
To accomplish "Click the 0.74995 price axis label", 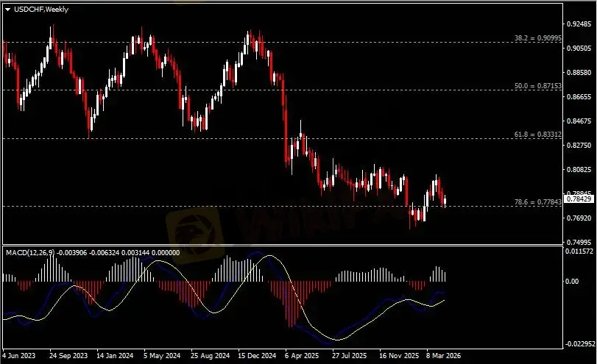I will [579, 241].
